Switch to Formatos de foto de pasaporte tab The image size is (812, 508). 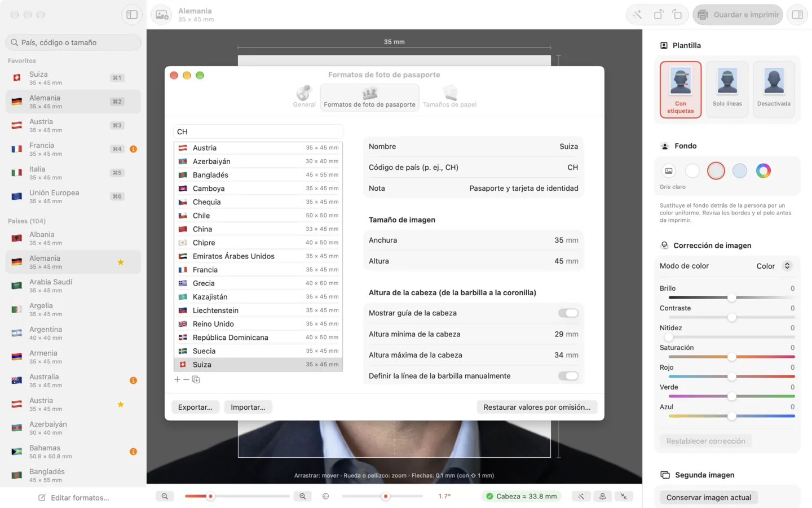[x=369, y=97]
